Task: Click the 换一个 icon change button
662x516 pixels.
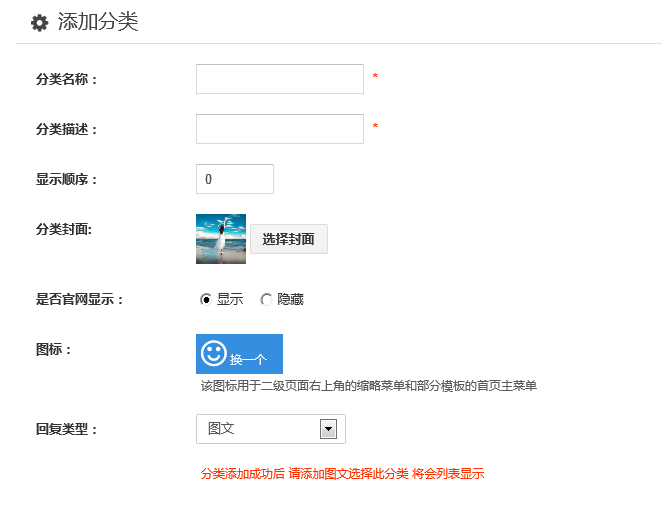Action: [239, 354]
